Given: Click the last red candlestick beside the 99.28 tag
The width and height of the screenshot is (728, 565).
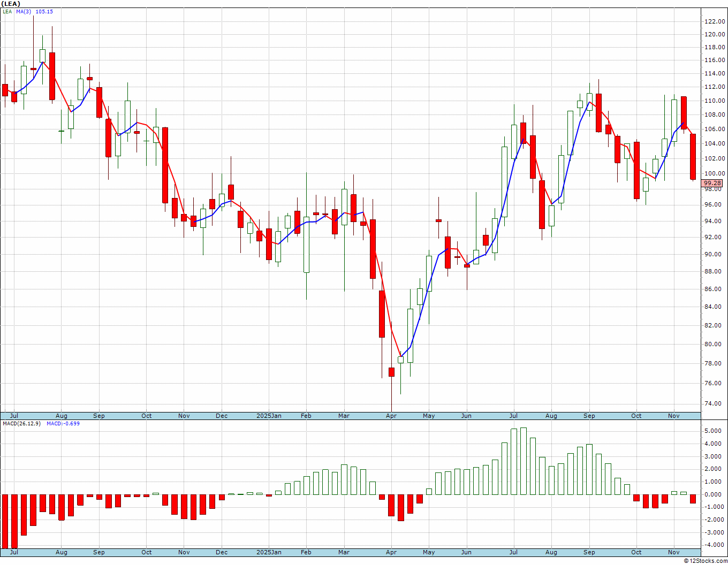Looking at the screenshot, I should [693, 157].
